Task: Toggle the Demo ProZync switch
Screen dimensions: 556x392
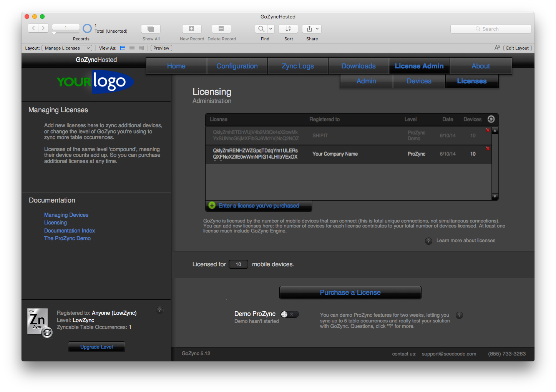Action: pos(289,314)
